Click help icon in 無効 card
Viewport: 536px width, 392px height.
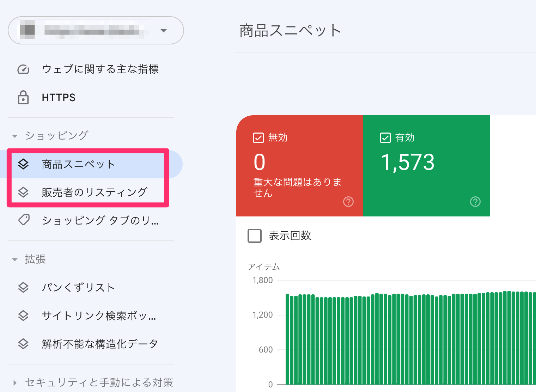pos(348,202)
